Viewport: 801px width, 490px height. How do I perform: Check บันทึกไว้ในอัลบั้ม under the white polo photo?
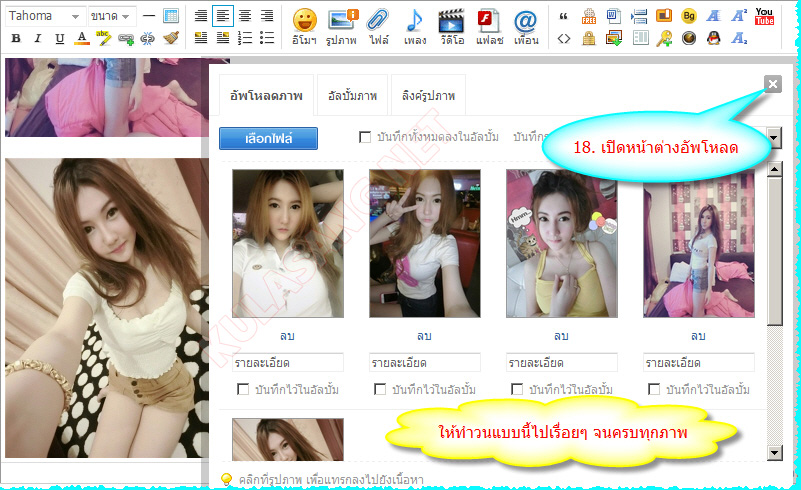point(243,389)
